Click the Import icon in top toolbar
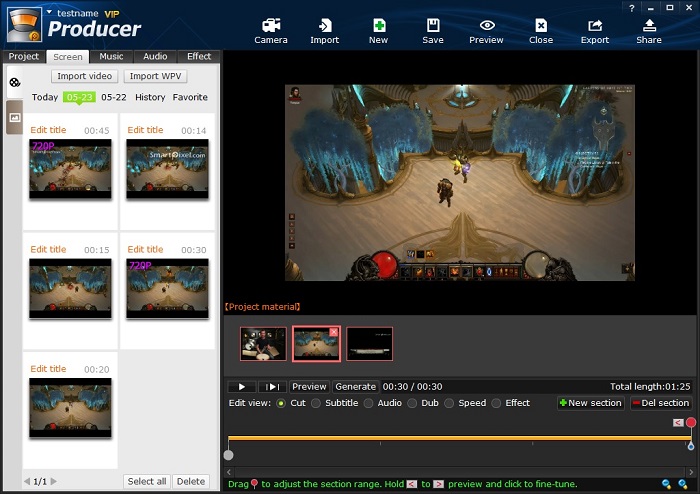Screen dimensions: 700x494 (x=324, y=30)
